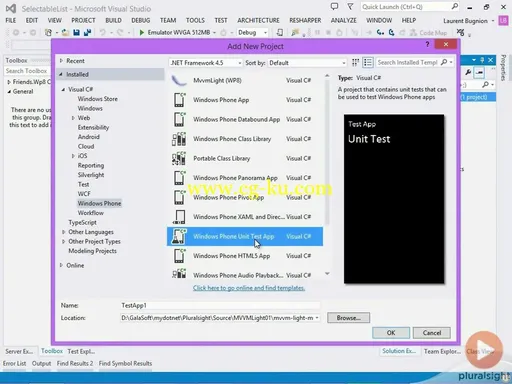
Task: Switch to the Error List tab
Action: [14, 363]
